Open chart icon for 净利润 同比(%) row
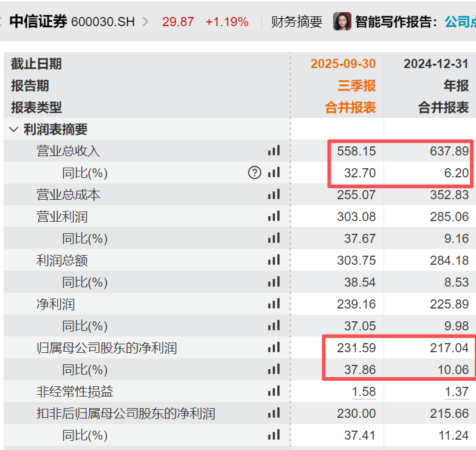Viewport: 476px width, 450px height. click(274, 326)
